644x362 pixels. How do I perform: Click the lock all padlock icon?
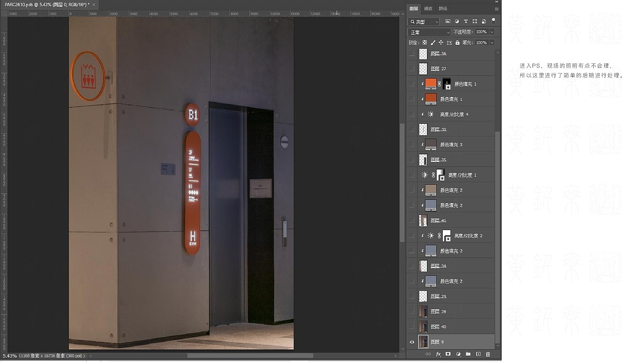(x=457, y=43)
